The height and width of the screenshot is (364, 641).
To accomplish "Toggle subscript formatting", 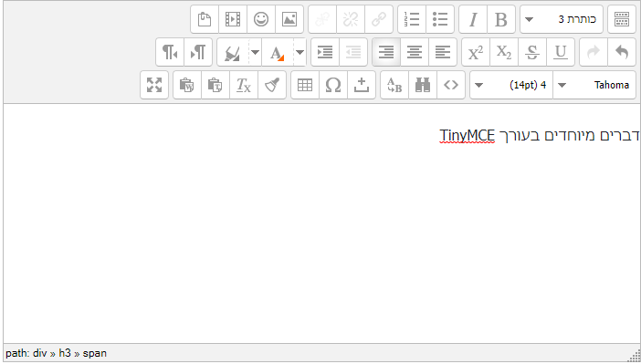I will coord(504,52).
